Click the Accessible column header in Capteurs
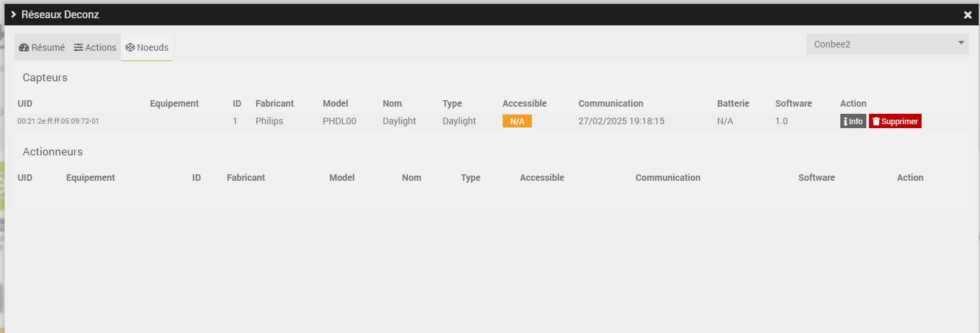The width and height of the screenshot is (980, 333). coord(525,103)
